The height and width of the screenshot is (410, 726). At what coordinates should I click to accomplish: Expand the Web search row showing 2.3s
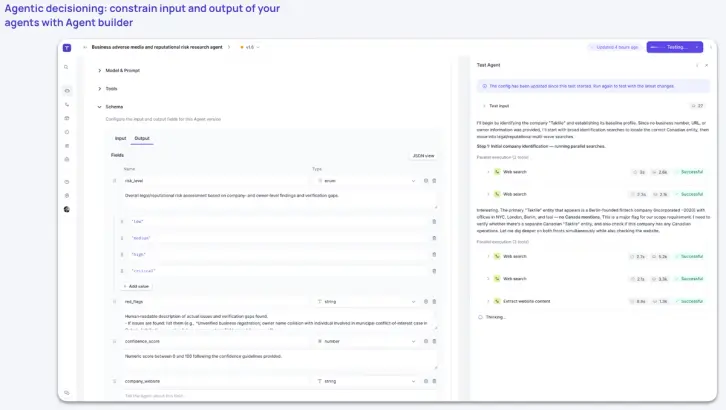point(488,194)
